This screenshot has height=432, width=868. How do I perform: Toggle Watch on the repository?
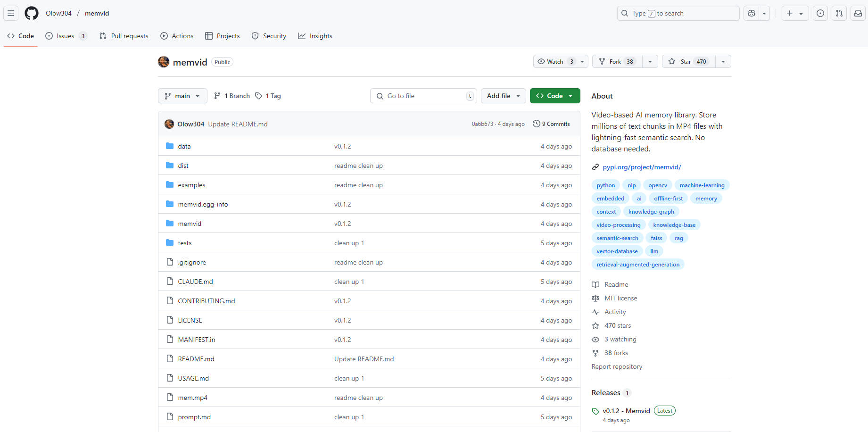click(x=555, y=62)
